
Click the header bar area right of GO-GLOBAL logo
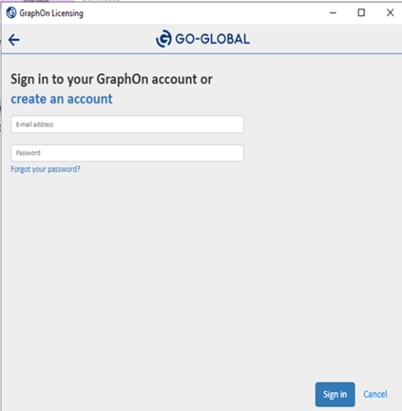tap(325, 39)
